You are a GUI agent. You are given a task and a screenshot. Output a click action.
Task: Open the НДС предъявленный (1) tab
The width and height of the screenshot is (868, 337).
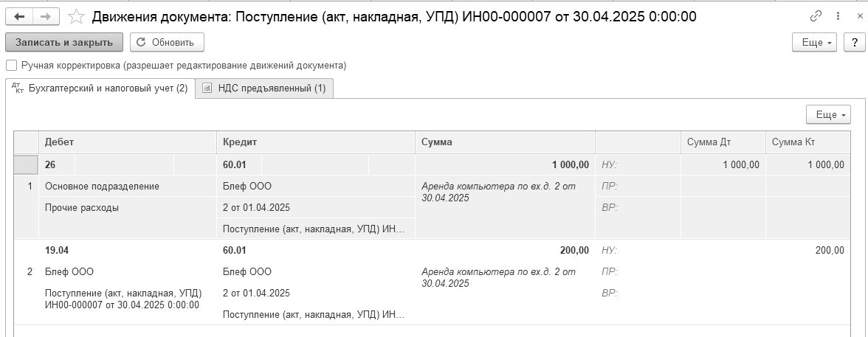(x=264, y=88)
